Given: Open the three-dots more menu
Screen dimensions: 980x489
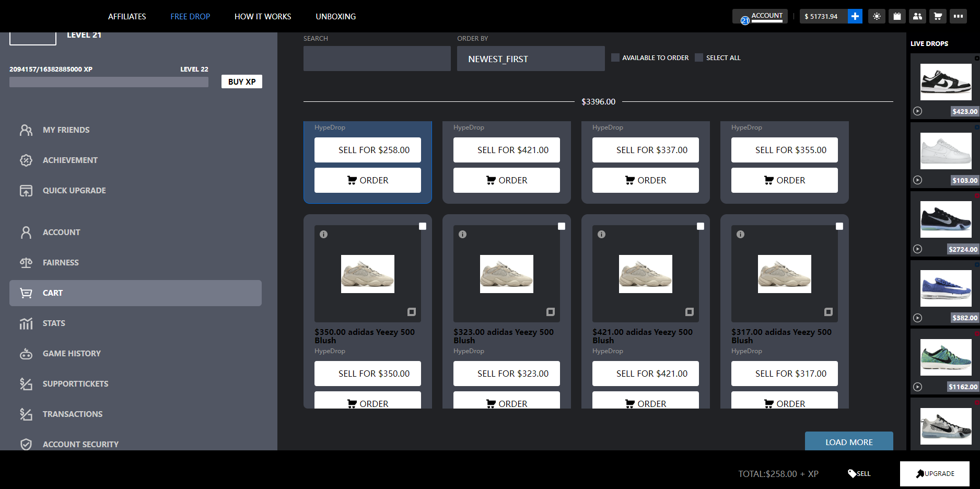Looking at the screenshot, I should (958, 16).
